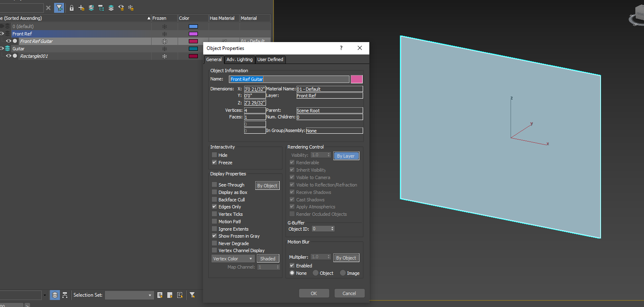Open the Selection Set dropdown

point(129,295)
